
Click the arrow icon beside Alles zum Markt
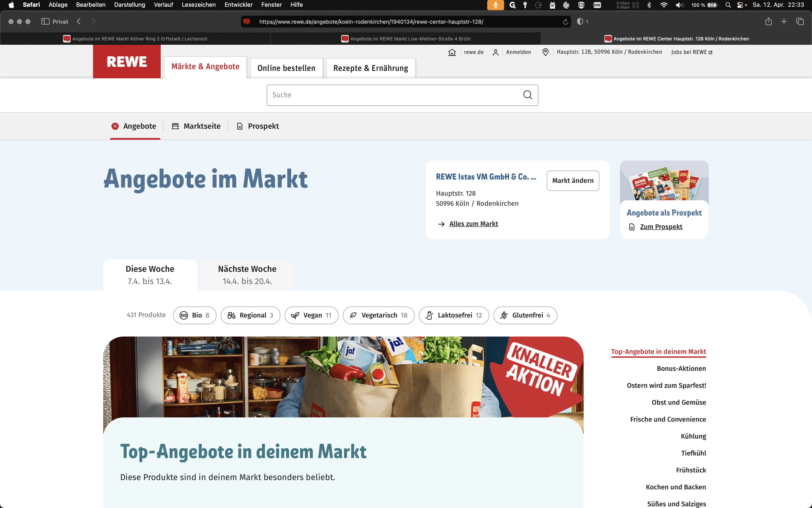[x=441, y=224]
